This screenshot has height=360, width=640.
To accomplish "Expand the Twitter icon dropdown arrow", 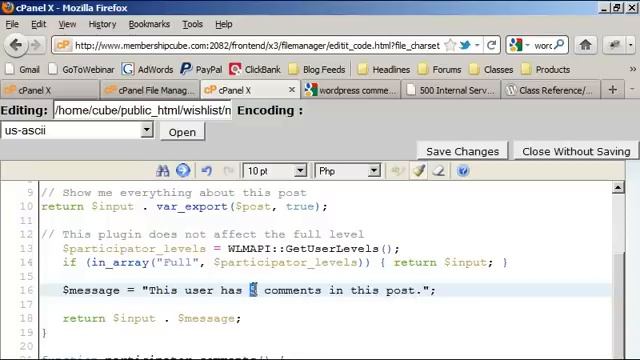I will [477, 45].
